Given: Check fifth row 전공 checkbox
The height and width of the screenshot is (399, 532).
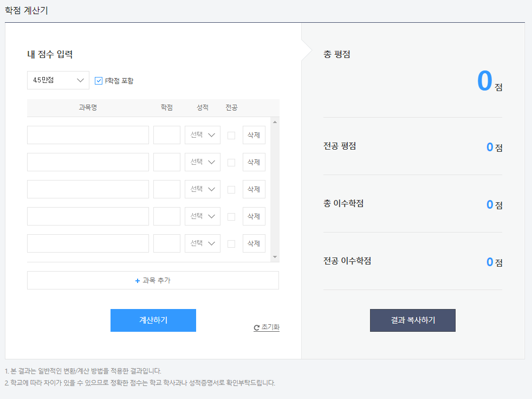Looking at the screenshot, I should [x=231, y=244].
